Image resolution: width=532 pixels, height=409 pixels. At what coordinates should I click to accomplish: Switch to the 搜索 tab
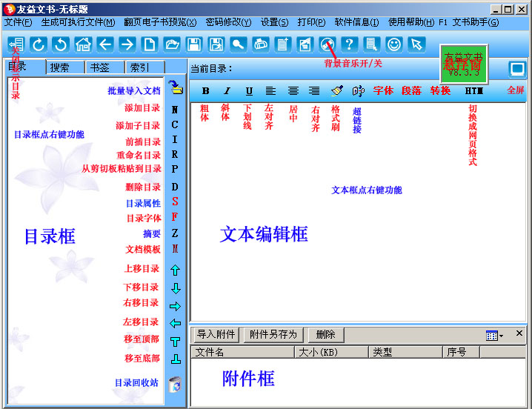click(x=60, y=67)
